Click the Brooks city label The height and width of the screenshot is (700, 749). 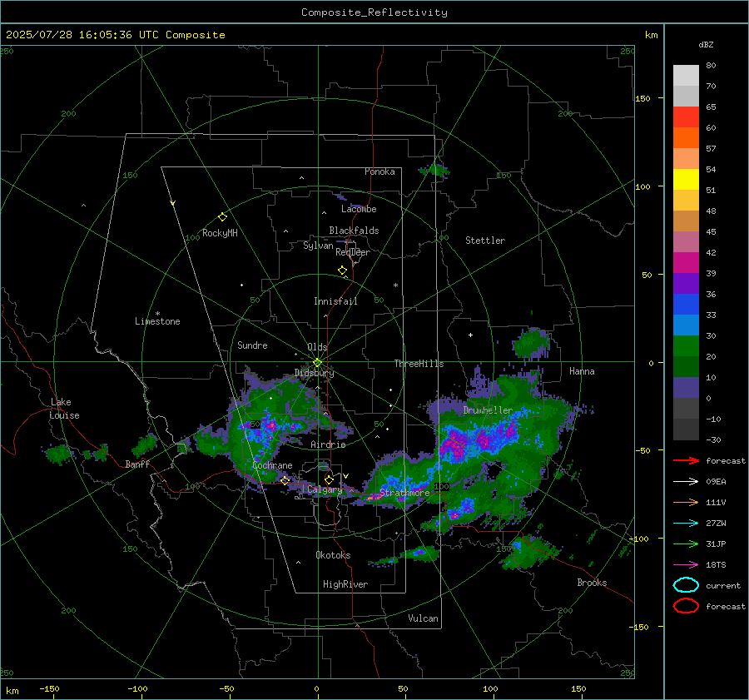point(592,583)
